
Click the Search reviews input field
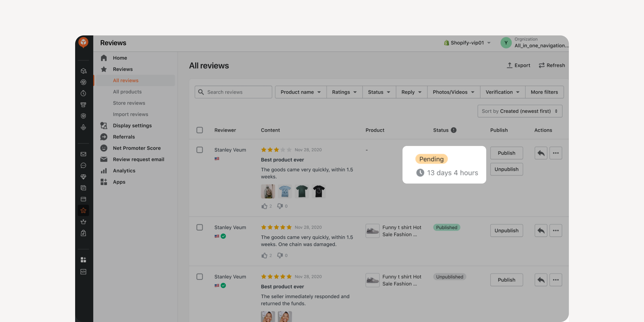point(233,92)
